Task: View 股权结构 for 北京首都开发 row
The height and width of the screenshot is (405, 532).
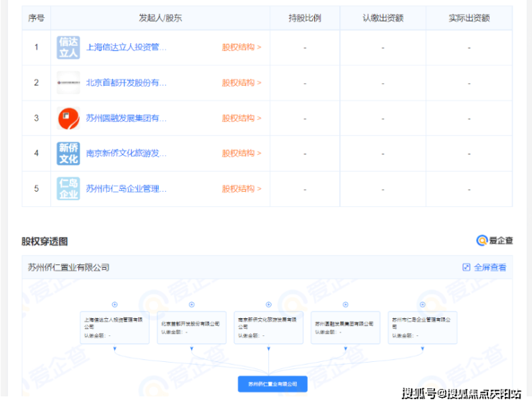Action: pos(242,83)
